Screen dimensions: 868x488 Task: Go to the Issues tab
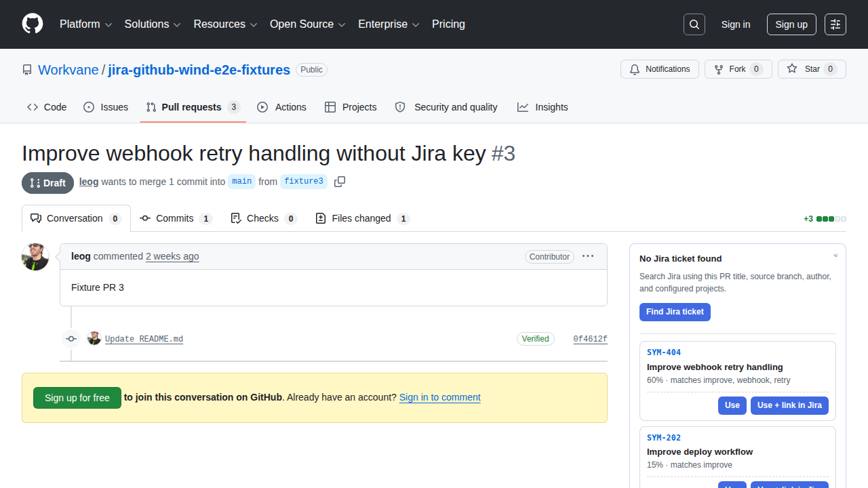coord(106,107)
